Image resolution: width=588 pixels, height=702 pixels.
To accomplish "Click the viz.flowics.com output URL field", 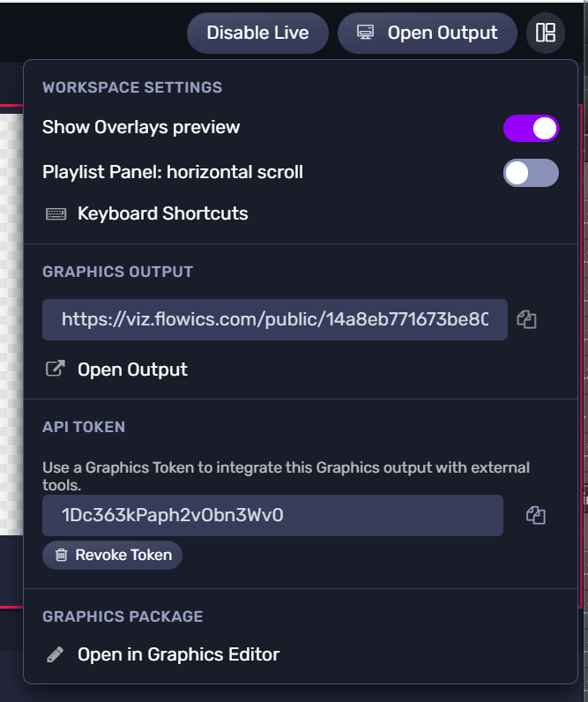I will [274, 319].
